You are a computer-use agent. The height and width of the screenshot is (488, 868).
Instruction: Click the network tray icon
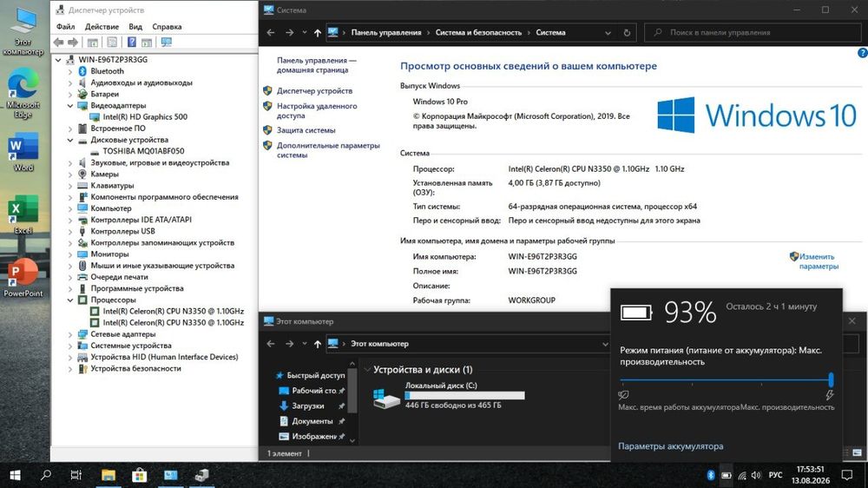click(x=742, y=475)
